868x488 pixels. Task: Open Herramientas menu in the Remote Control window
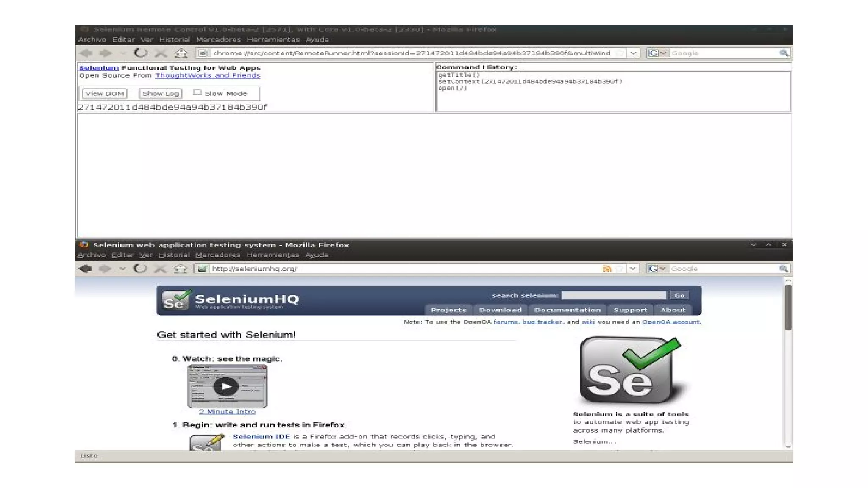(273, 39)
